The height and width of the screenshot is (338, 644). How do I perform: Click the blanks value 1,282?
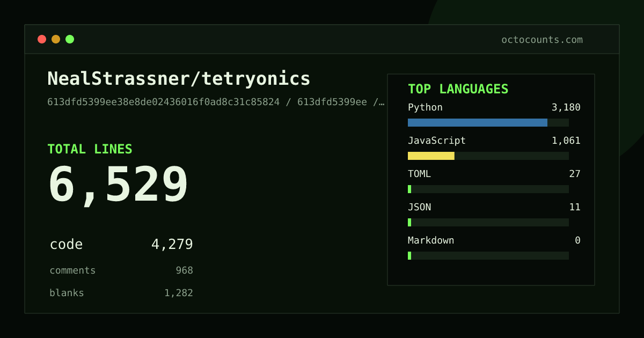(x=179, y=293)
